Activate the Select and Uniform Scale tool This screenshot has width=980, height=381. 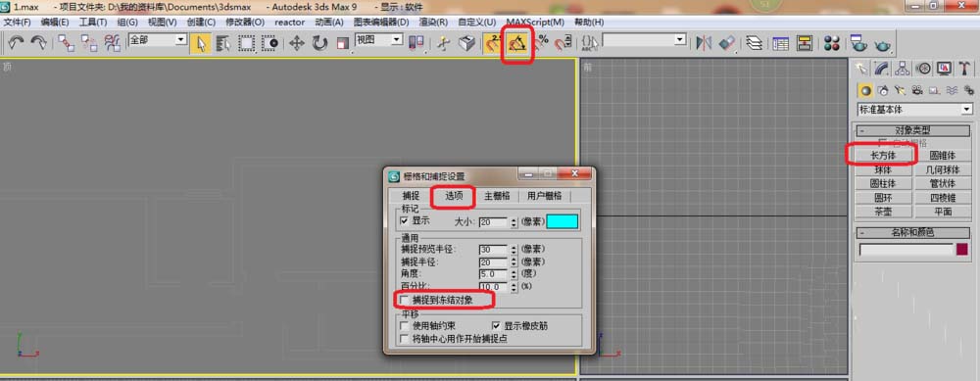[342, 43]
